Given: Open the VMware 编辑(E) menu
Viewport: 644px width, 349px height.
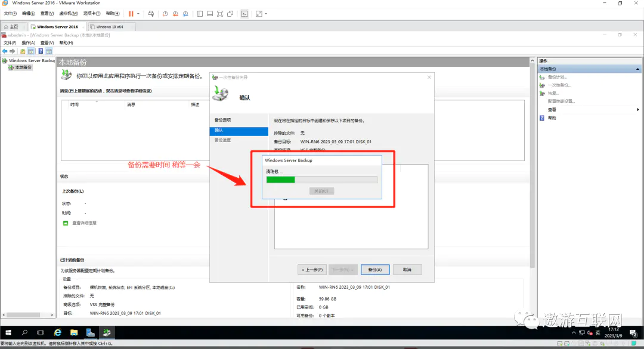Looking at the screenshot, I should pos(29,14).
